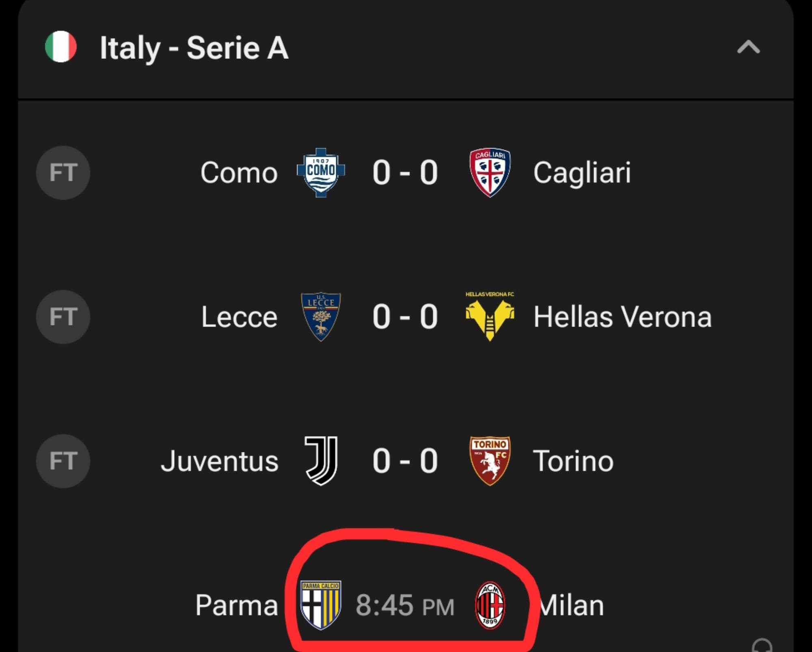Click the Cagliari club crest

490,172
